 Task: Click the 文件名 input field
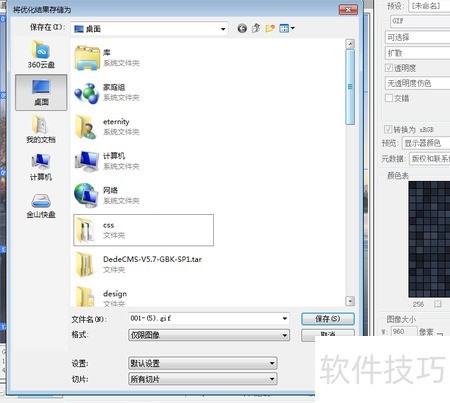tap(209, 318)
